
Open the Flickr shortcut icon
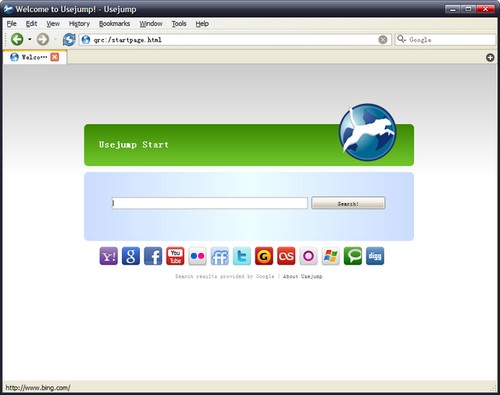coord(197,256)
